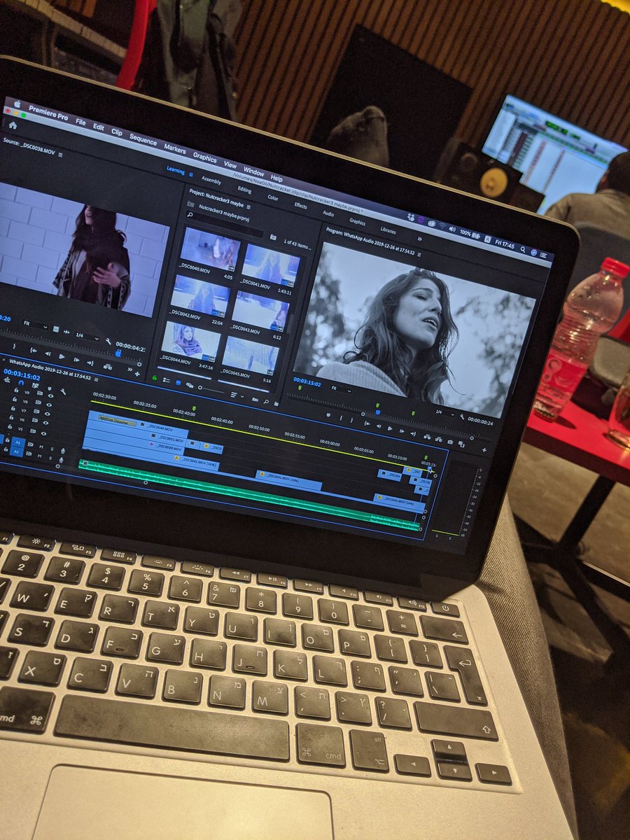Open the Edit menu
The height and width of the screenshot is (840, 630).
click(99, 127)
